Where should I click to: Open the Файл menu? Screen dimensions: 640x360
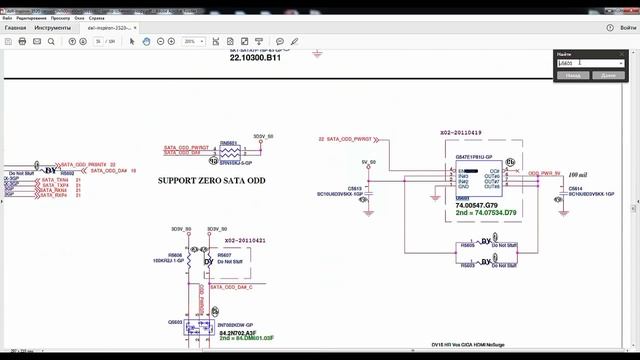7,18
